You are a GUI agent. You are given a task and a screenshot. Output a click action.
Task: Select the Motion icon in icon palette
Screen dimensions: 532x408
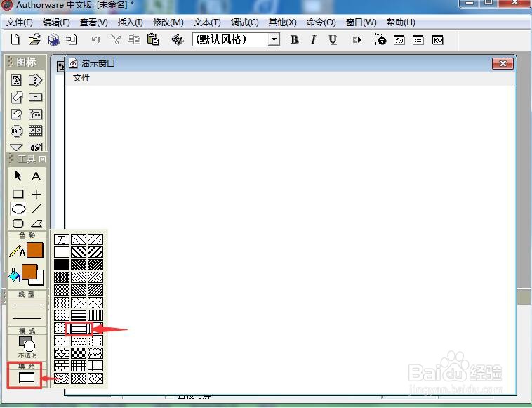click(x=16, y=98)
